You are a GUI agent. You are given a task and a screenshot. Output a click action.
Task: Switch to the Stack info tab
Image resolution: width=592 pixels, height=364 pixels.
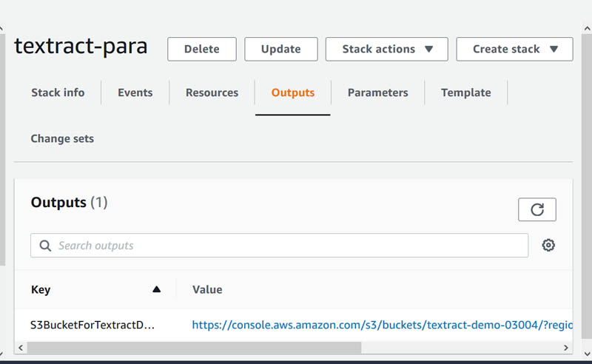pos(58,92)
